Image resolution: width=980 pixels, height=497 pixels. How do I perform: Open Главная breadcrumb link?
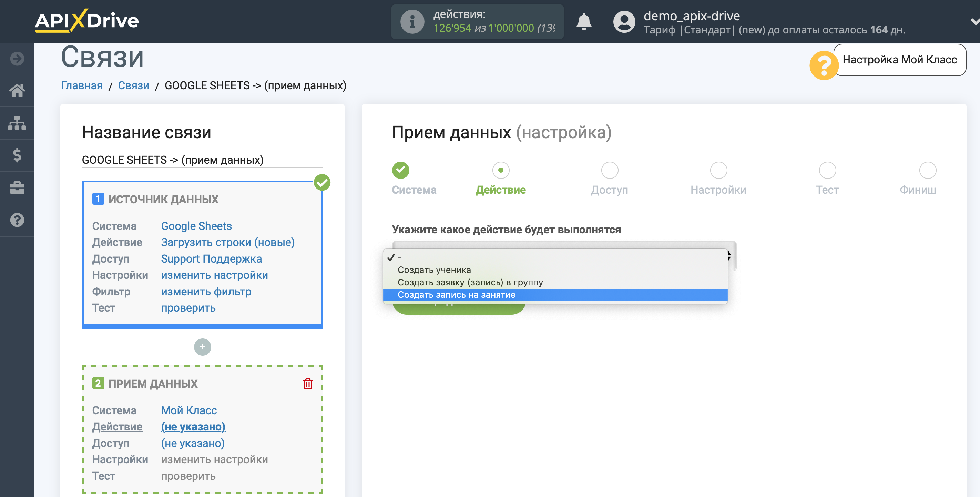pos(82,85)
